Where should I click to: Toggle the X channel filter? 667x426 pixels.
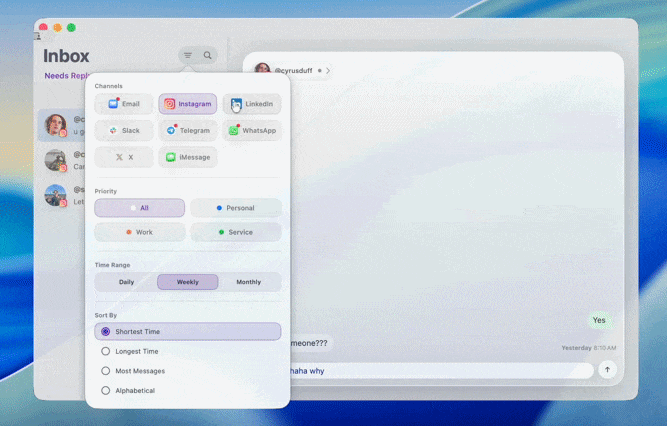tap(124, 157)
